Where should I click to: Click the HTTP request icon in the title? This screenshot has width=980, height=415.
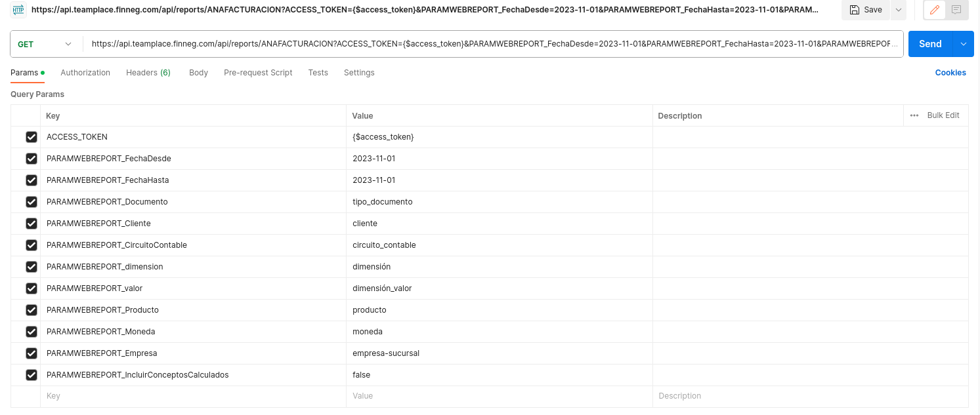point(18,10)
